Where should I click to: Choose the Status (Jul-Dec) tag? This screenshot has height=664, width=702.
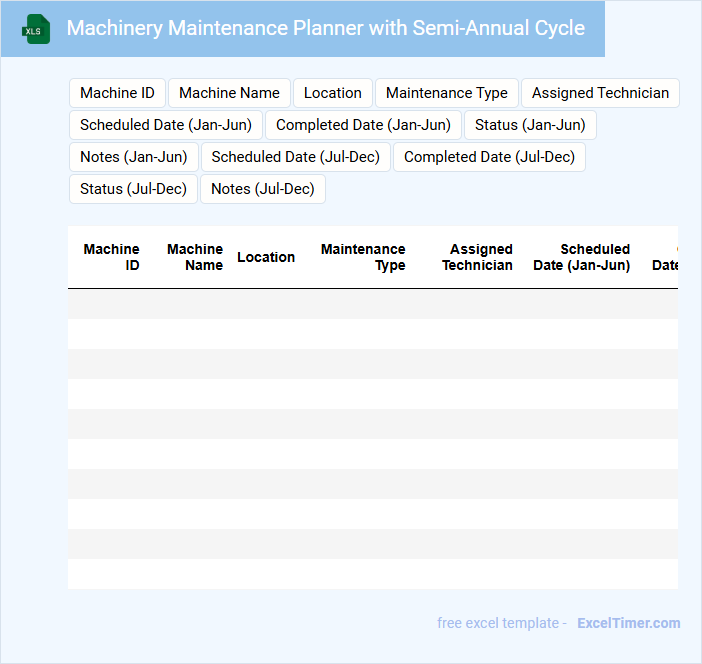(x=133, y=189)
